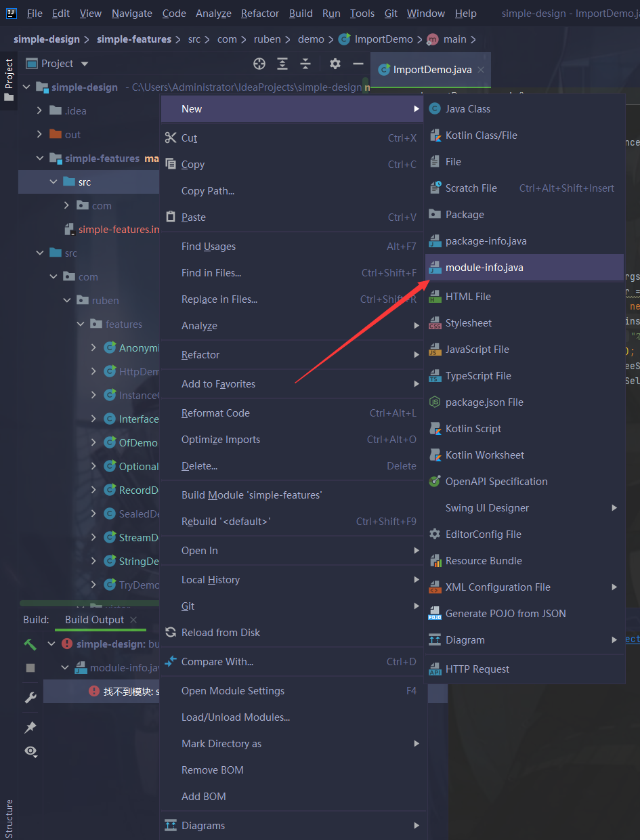Open the Refactor menu in menu bar
This screenshot has width=640, height=840.
260,14
